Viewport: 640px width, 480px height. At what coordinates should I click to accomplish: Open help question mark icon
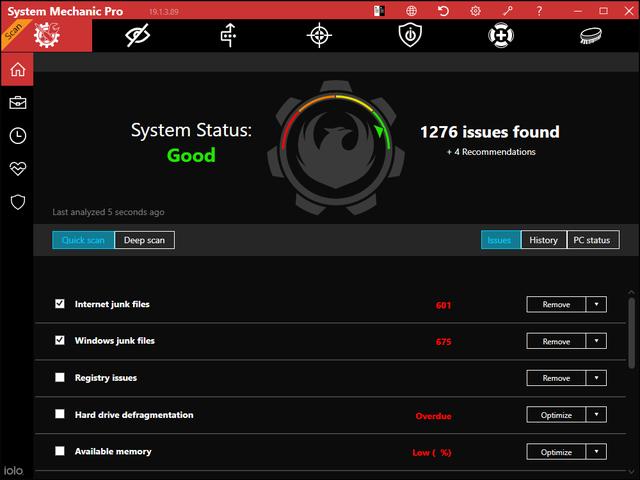pos(539,11)
